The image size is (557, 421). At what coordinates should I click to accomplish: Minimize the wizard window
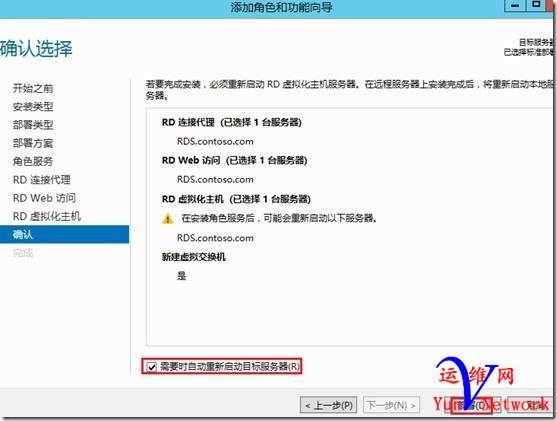point(515,5)
